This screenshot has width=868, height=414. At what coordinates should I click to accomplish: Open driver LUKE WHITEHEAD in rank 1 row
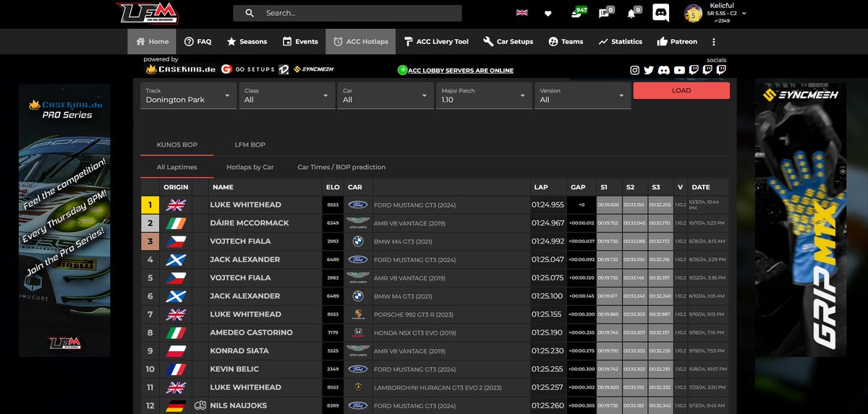(x=245, y=205)
